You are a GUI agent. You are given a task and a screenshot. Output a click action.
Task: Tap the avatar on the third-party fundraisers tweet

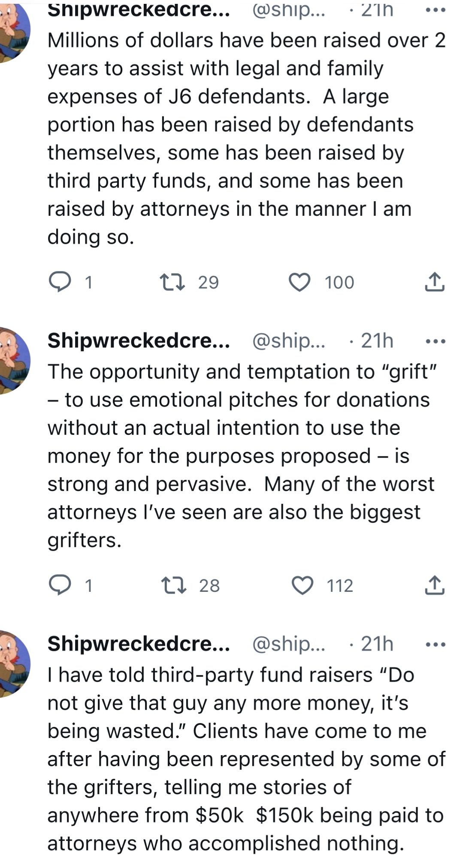click(13, 663)
